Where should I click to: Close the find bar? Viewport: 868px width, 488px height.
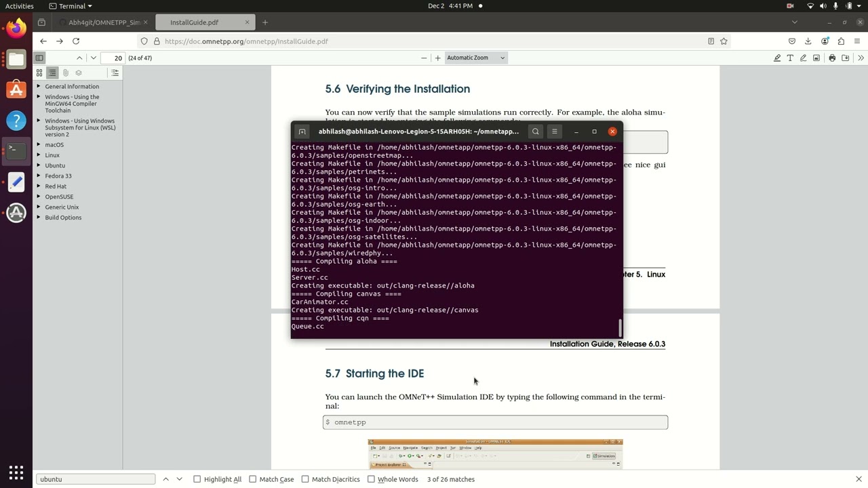(x=859, y=479)
